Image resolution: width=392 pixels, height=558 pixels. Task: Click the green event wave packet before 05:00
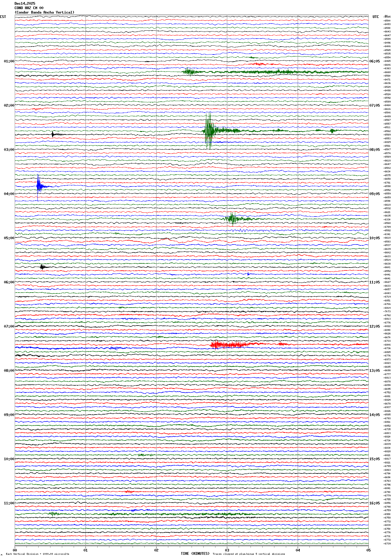[x=233, y=219]
